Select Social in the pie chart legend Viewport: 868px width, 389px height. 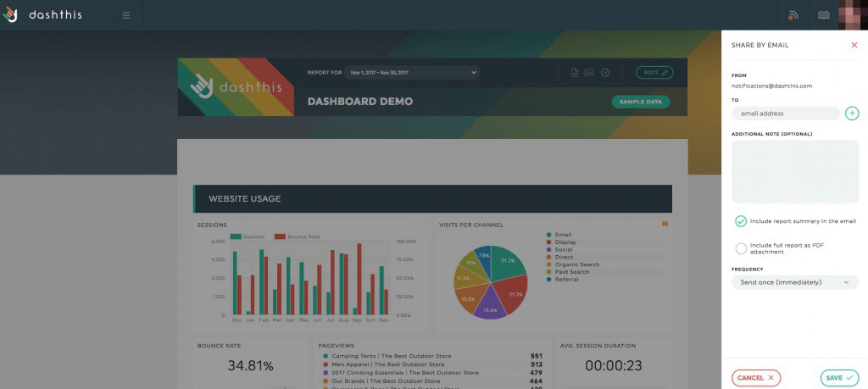(559, 249)
